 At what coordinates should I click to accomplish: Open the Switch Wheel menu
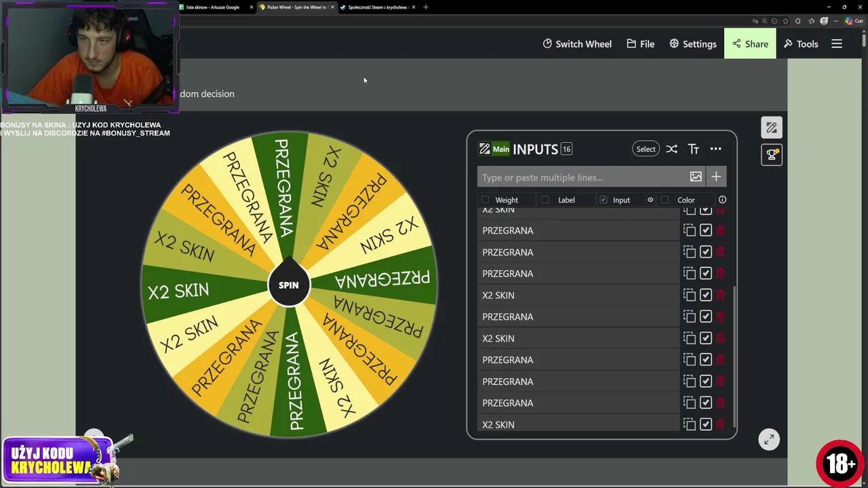coord(577,43)
